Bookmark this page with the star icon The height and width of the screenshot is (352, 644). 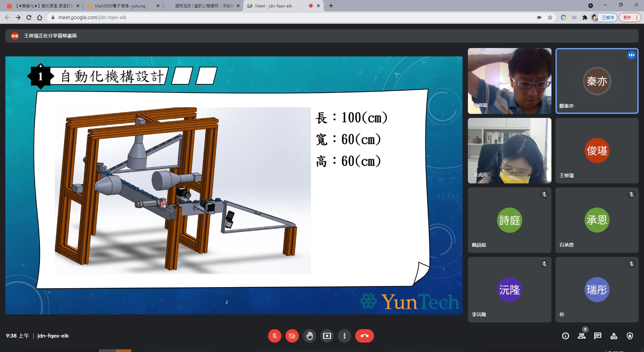tap(550, 17)
